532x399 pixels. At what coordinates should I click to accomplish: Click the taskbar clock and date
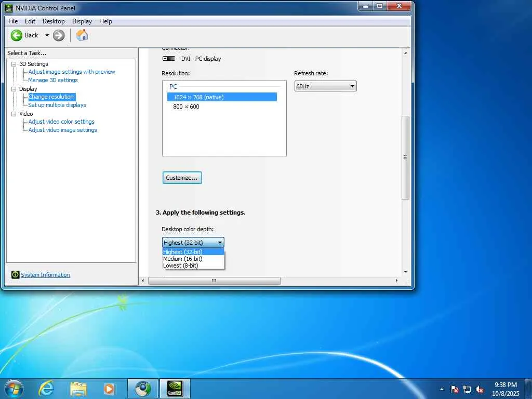[x=506, y=389]
